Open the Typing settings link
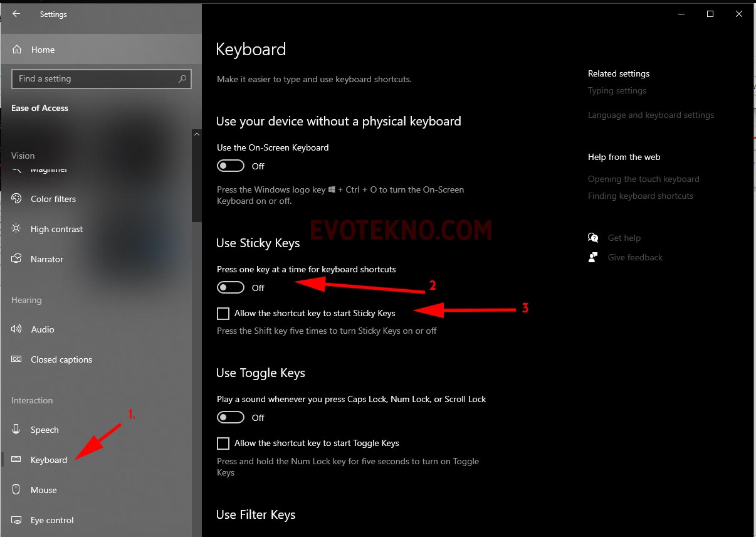Image resolution: width=756 pixels, height=537 pixels. click(617, 91)
